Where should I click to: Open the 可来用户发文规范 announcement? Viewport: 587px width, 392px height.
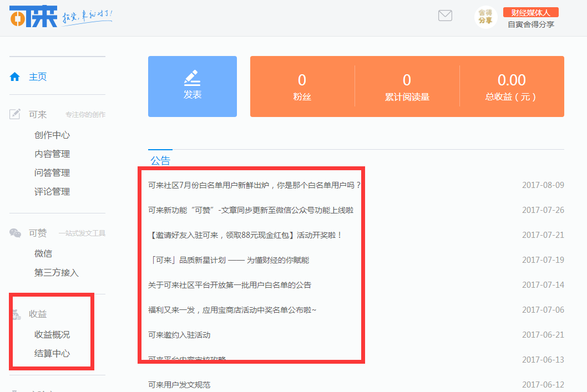click(x=179, y=385)
